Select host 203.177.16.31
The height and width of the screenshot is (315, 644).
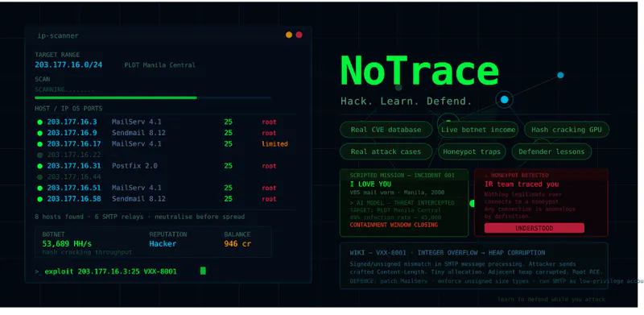point(74,166)
